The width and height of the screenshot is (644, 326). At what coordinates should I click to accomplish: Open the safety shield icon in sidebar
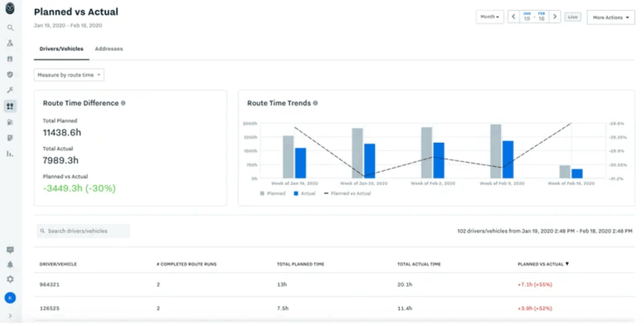(x=10, y=74)
